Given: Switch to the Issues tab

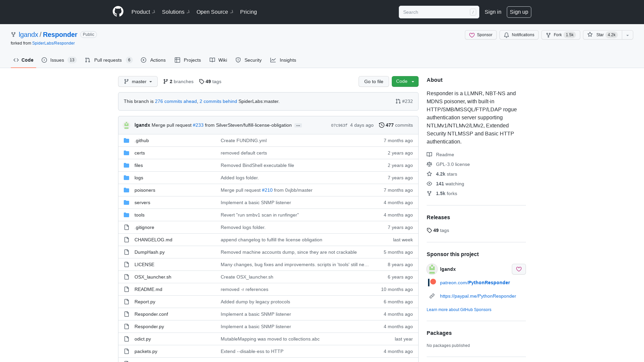Looking at the screenshot, I should point(59,60).
